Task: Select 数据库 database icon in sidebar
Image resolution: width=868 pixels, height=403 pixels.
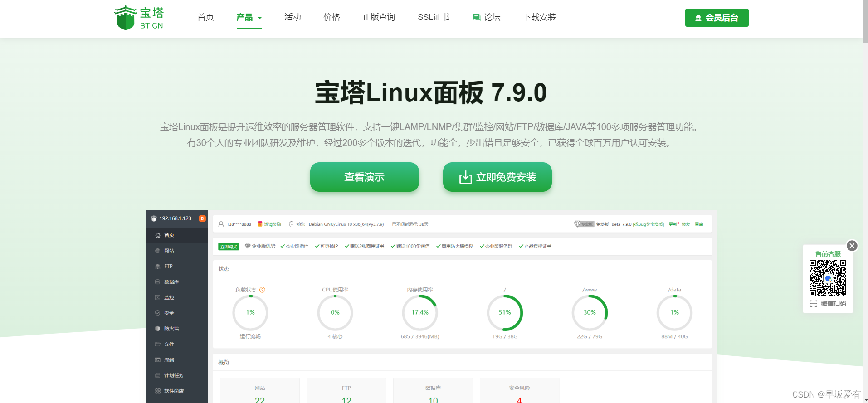Action: click(158, 282)
